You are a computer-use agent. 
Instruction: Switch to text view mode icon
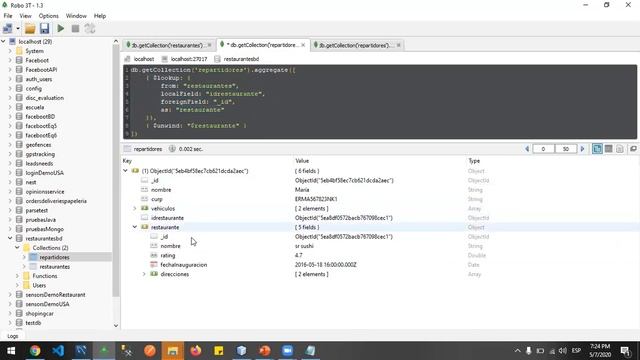point(620,149)
